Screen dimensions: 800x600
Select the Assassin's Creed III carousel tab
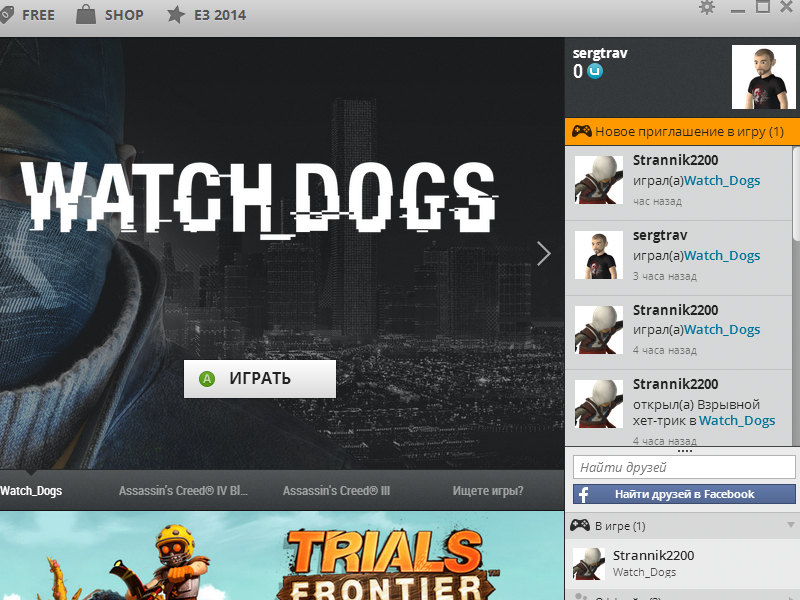click(x=336, y=491)
